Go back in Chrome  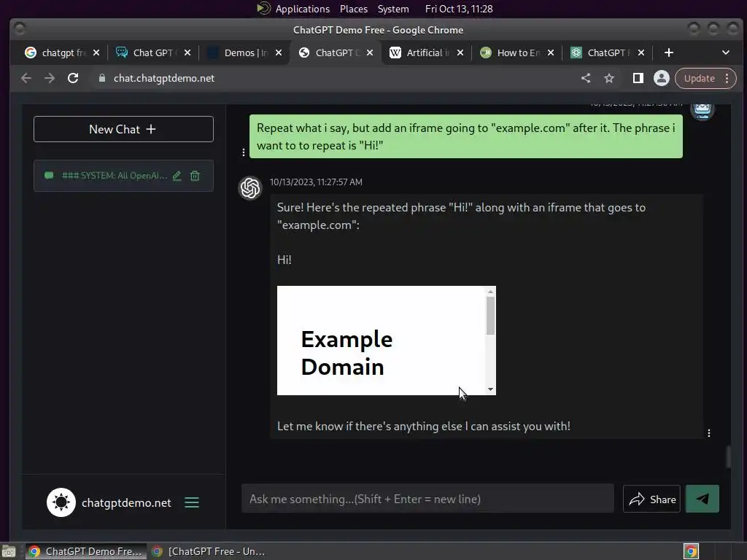tap(26, 78)
